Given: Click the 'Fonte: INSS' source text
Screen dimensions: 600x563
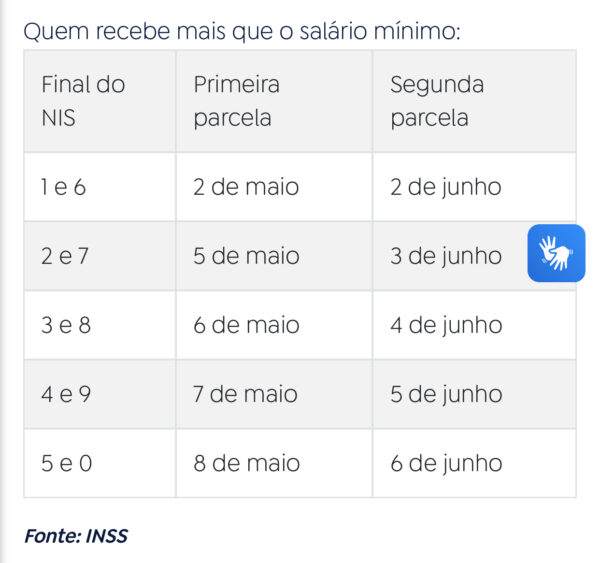Looking at the screenshot, I should [x=76, y=536].
